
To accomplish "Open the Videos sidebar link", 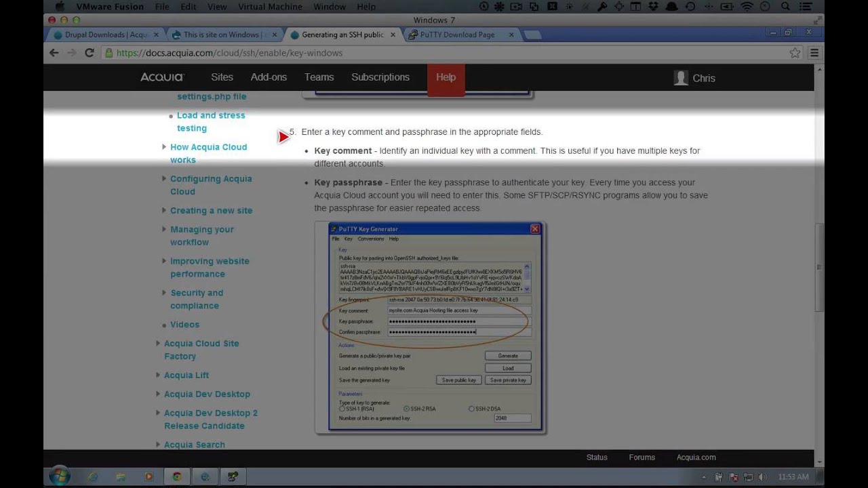I will (x=184, y=325).
